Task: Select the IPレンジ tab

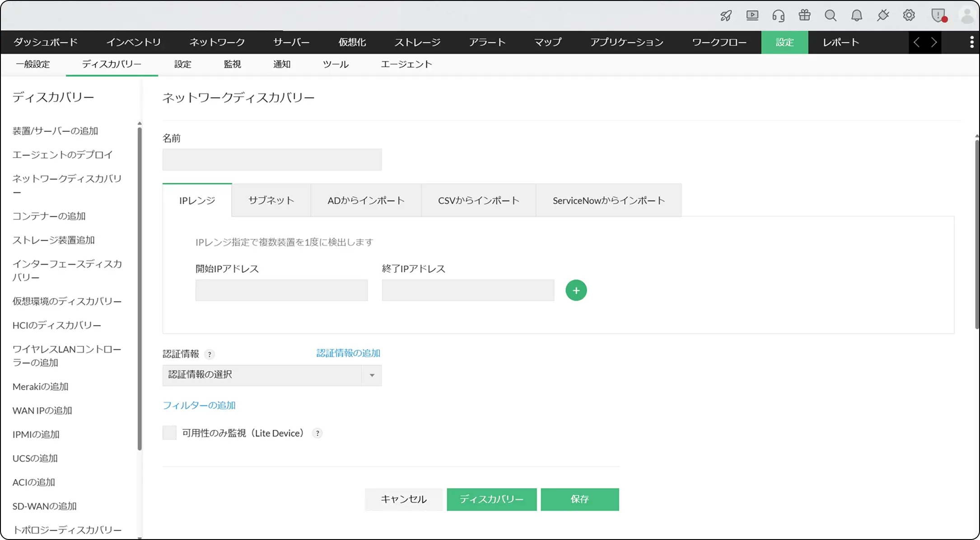Action: point(197,200)
